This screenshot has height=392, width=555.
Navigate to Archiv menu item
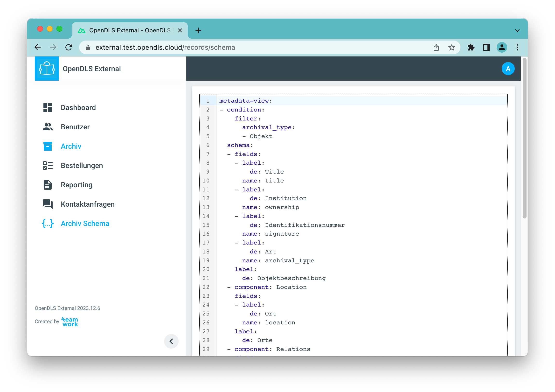(x=71, y=146)
